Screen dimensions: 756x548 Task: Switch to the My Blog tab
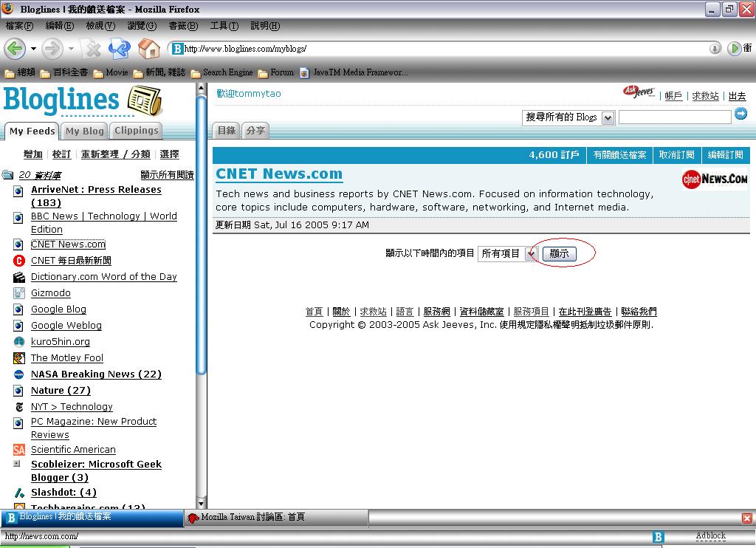[84, 131]
